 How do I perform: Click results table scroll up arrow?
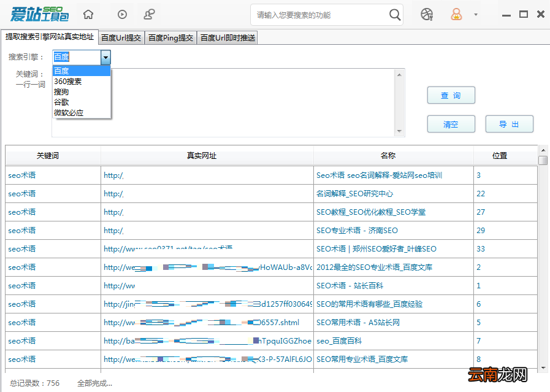point(543,150)
